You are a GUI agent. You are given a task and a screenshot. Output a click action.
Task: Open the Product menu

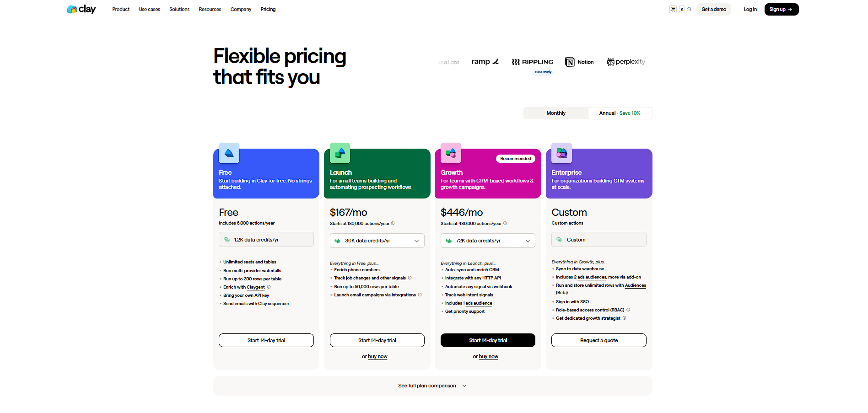(x=121, y=9)
